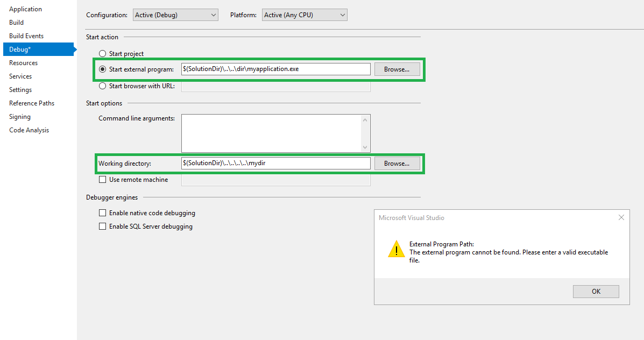Toggle Enable SQL Server debugging

[x=102, y=226]
